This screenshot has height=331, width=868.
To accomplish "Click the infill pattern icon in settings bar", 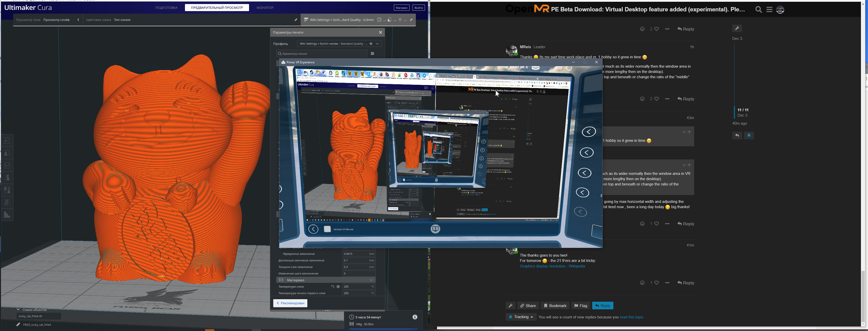I will coord(379,19).
